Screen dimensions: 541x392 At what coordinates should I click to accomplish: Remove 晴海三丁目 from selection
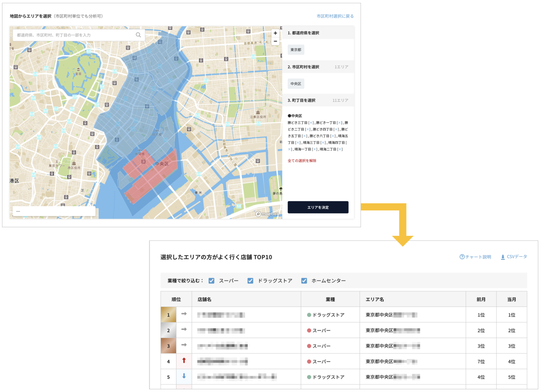(323, 143)
